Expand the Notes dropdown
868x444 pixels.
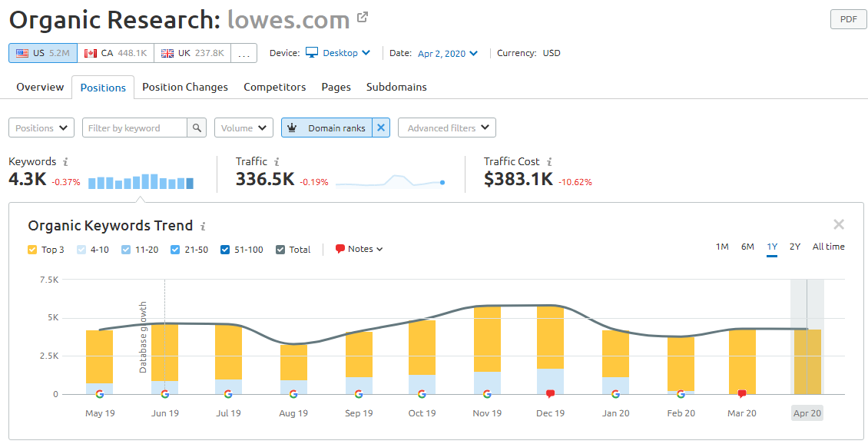pos(359,249)
